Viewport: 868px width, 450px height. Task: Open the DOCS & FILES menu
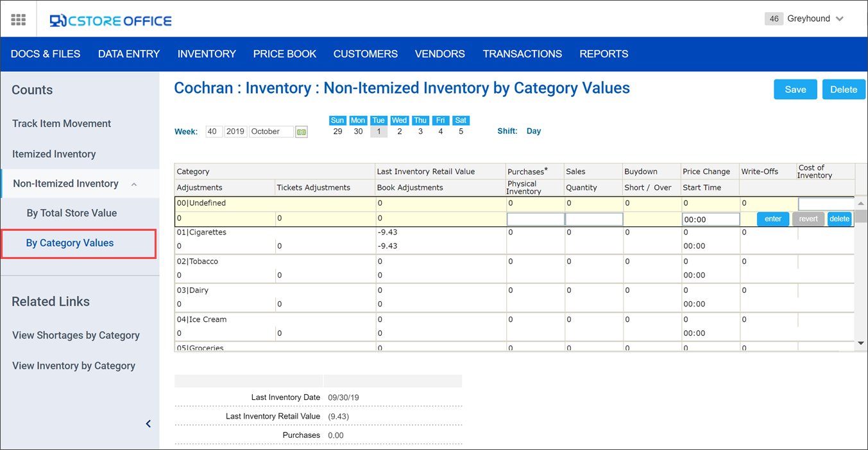[x=46, y=54]
